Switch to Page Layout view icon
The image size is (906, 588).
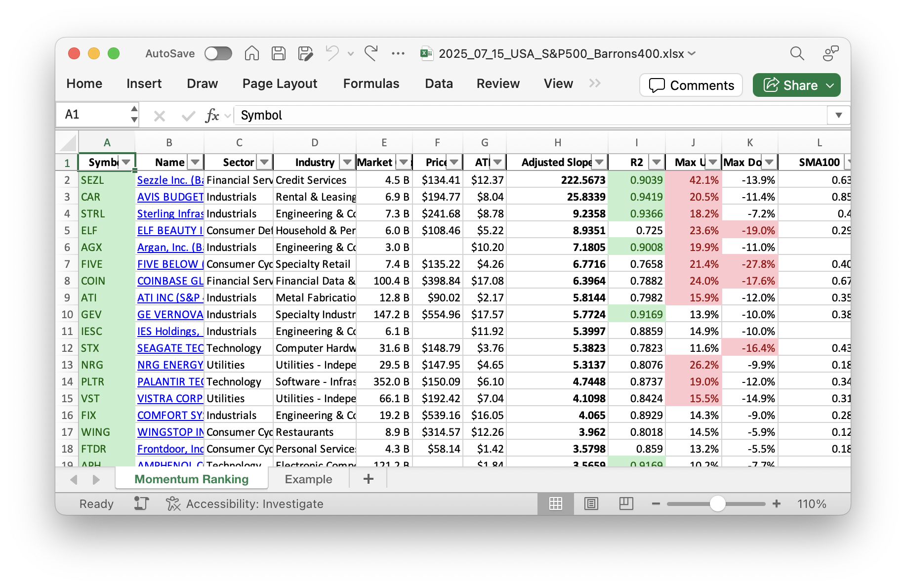coord(591,504)
